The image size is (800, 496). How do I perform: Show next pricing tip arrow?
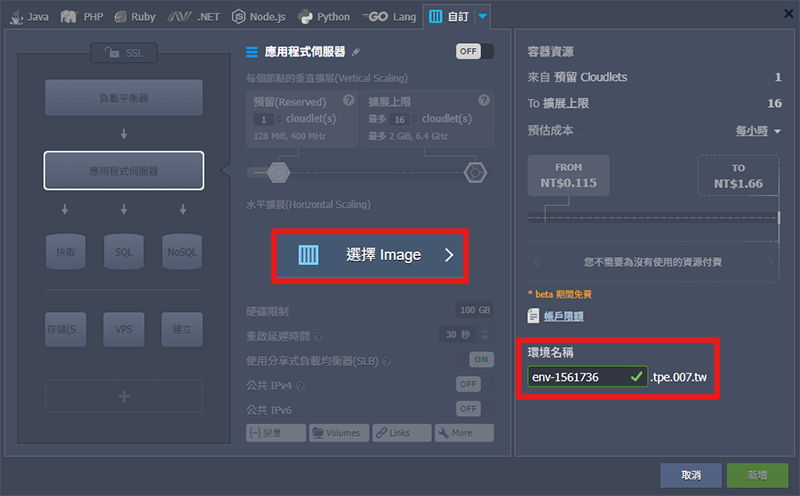pyautogui.click(x=769, y=262)
